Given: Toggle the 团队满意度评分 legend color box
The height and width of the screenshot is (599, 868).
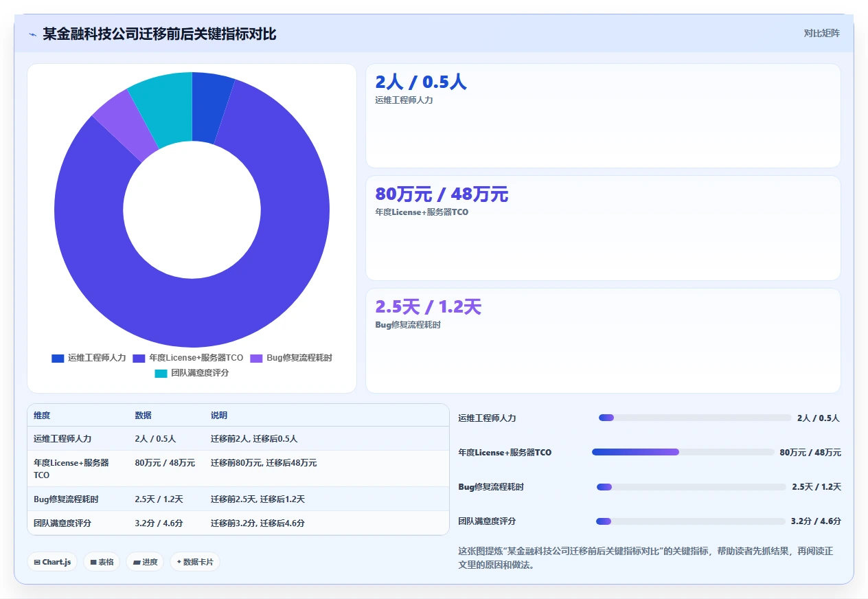Looking at the screenshot, I should [161, 373].
